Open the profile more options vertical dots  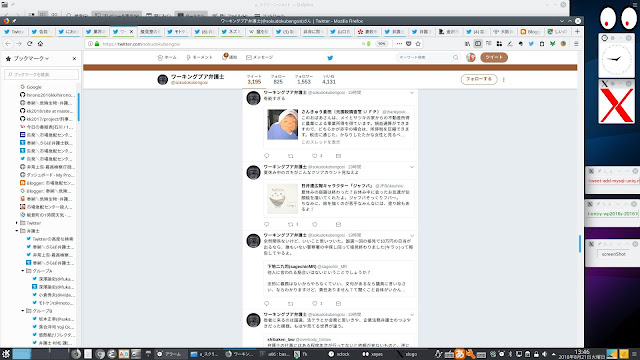[503, 80]
